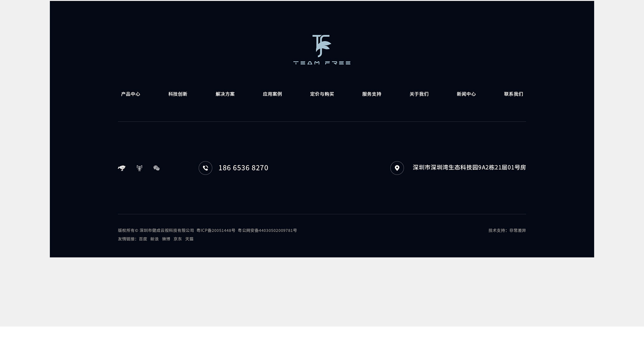Open 解决方案 footer menu
Viewport: 644px width, 338px height.
click(225, 94)
